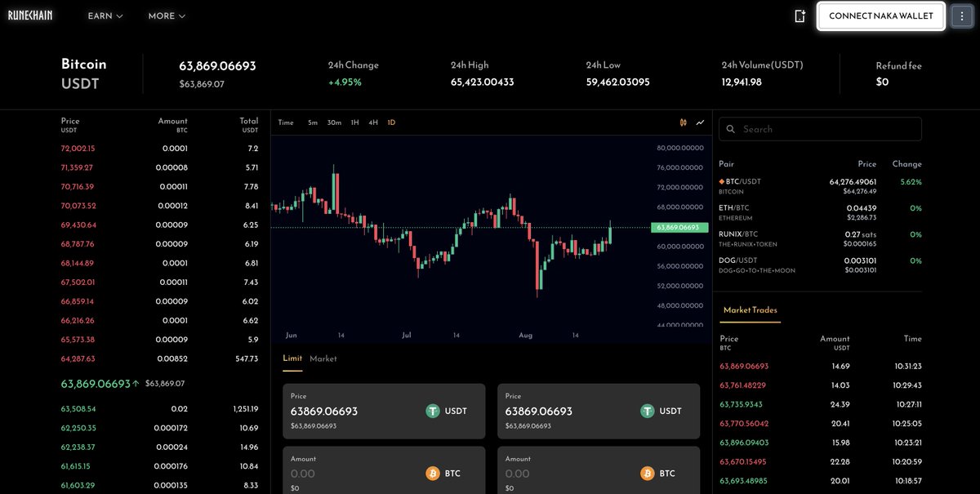The height and width of the screenshot is (494, 980).
Task: Select the BTC/USDT pair row
Action: click(x=820, y=185)
